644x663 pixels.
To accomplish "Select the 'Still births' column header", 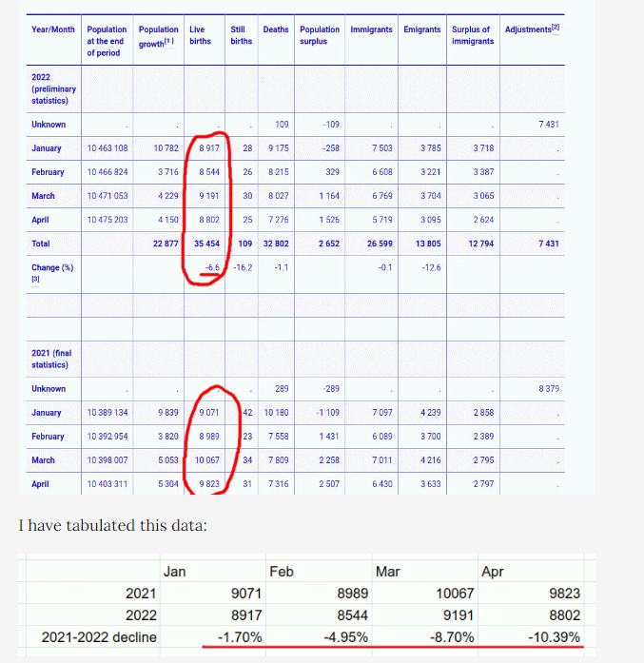I will coord(241,35).
